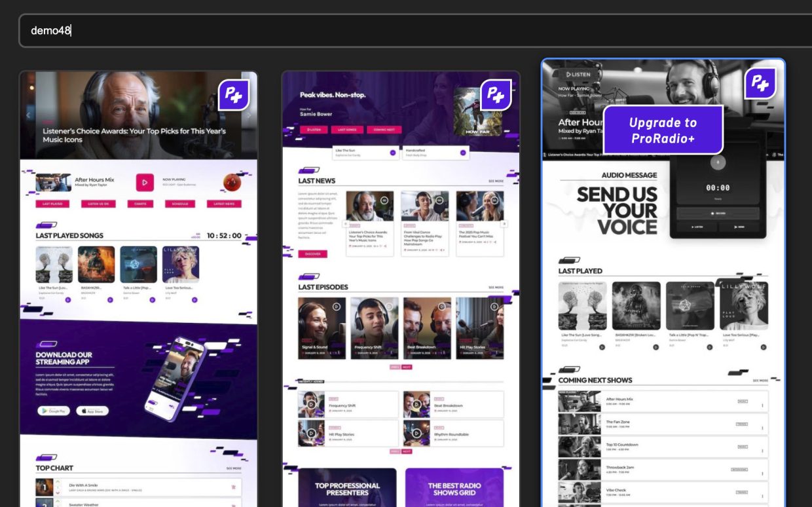The height and width of the screenshot is (507, 812).
Task: Click the Next button below Last Episodes
Action: point(407,367)
